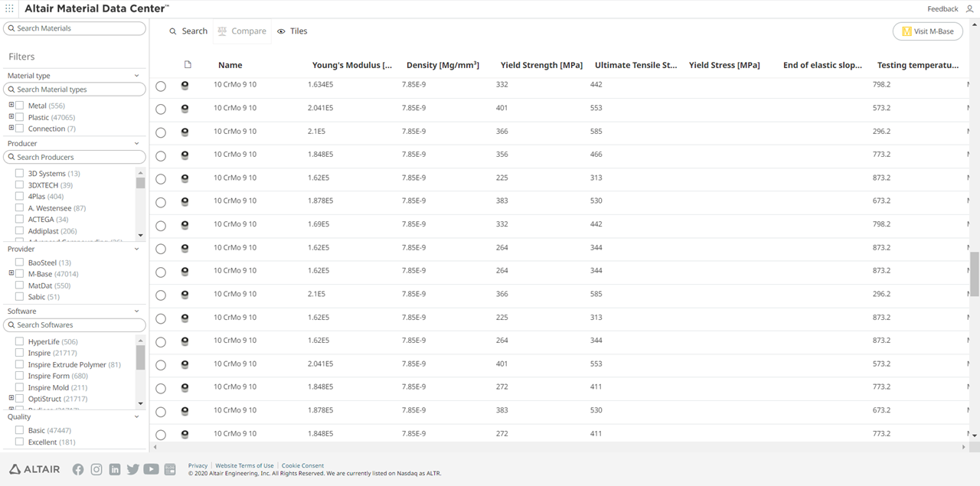Open Altair's Facebook page icon
This screenshot has width=980, height=486.
(x=78, y=469)
